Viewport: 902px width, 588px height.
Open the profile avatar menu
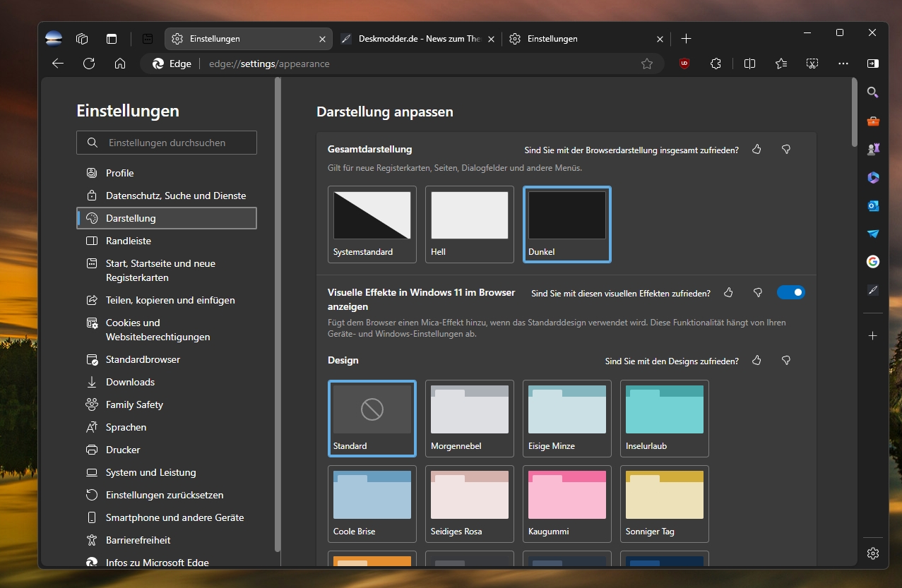pos(54,38)
